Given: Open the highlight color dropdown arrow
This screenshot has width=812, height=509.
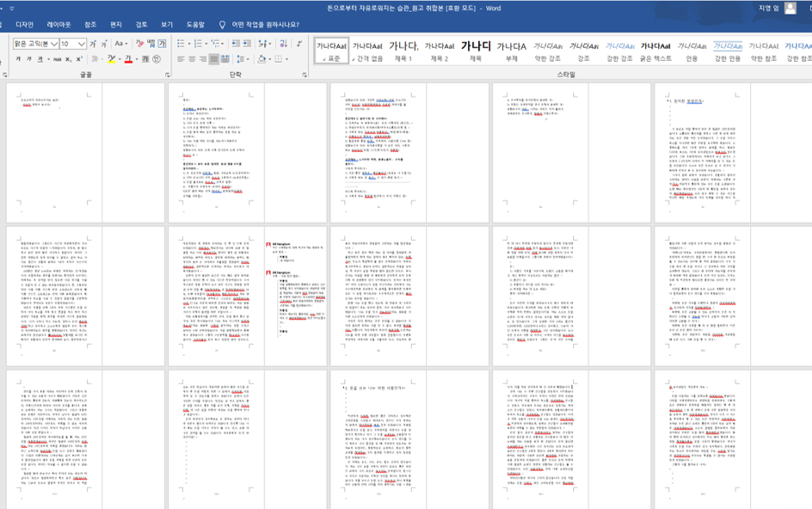Looking at the screenshot, I should [x=119, y=59].
